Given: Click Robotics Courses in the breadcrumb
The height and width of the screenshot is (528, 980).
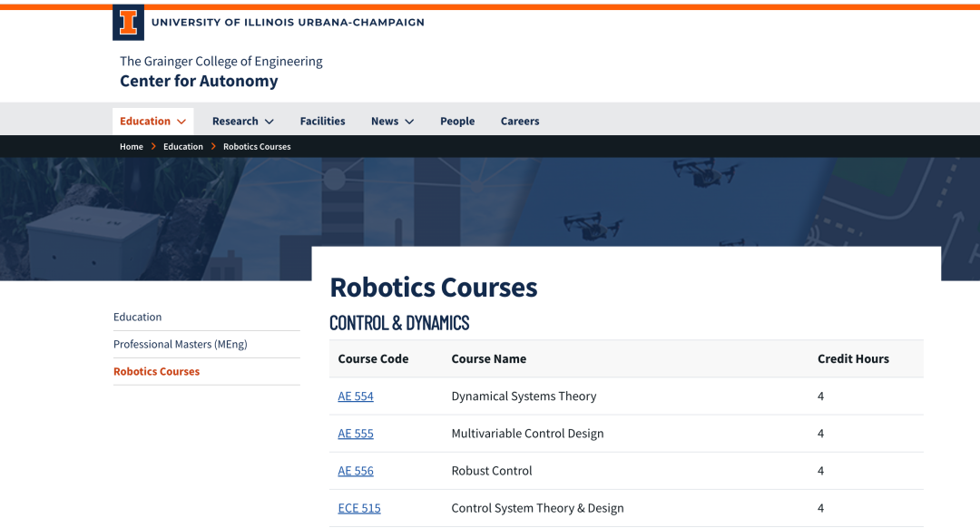Looking at the screenshot, I should pos(257,146).
